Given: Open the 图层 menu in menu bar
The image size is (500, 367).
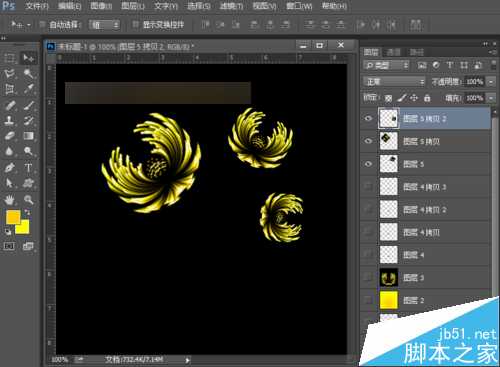Looking at the screenshot, I should coord(133,6).
